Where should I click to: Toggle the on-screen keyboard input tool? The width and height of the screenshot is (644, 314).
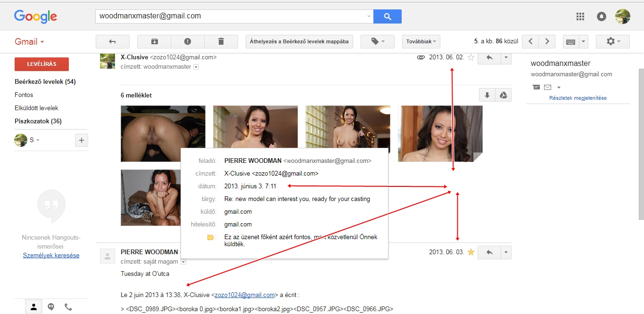coord(571,41)
